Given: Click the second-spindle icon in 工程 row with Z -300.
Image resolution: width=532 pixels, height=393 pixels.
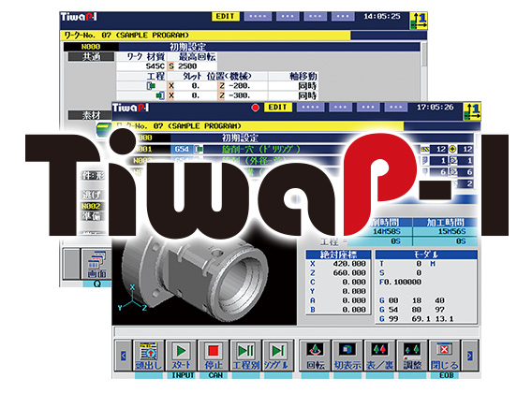Looking at the screenshot, I should pyautogui.click(x=160, y=95).
